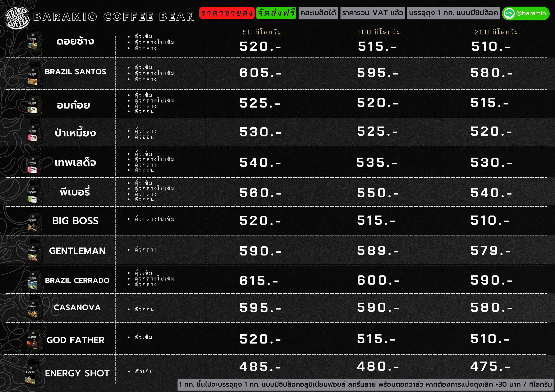Image resolution: width=555 pixels, height=392 pixels.
Task: Click คั่วอ่อน roast level in CASANOVA row
Action: [x=144, y=309]
